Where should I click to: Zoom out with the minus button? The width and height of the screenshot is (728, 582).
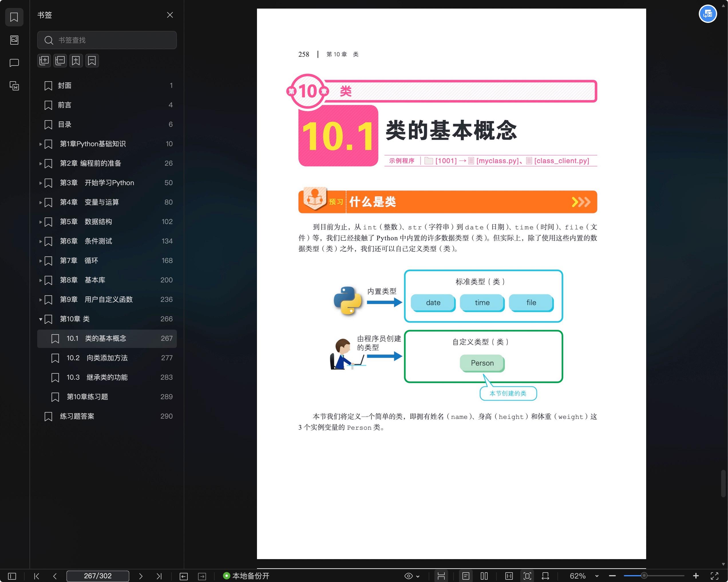612,576
